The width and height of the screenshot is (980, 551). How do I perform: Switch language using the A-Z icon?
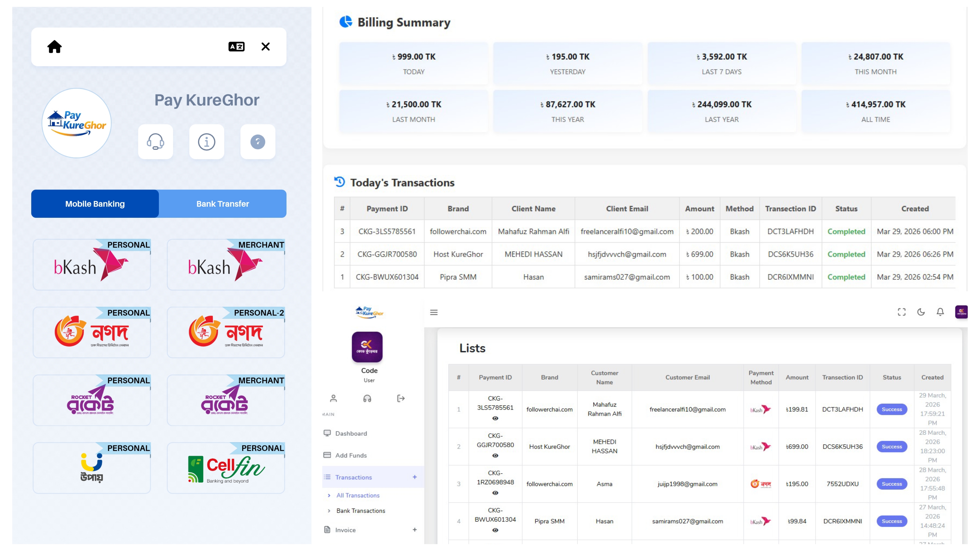tap(237, 46)
